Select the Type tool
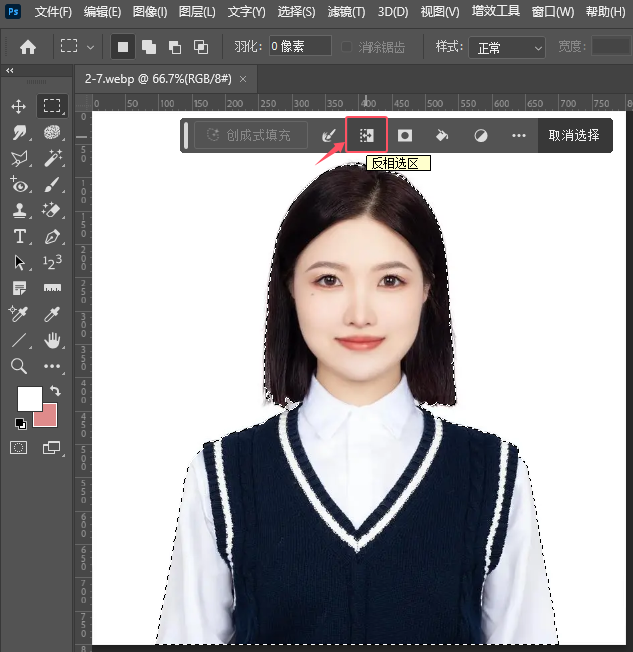 point(19,236)
